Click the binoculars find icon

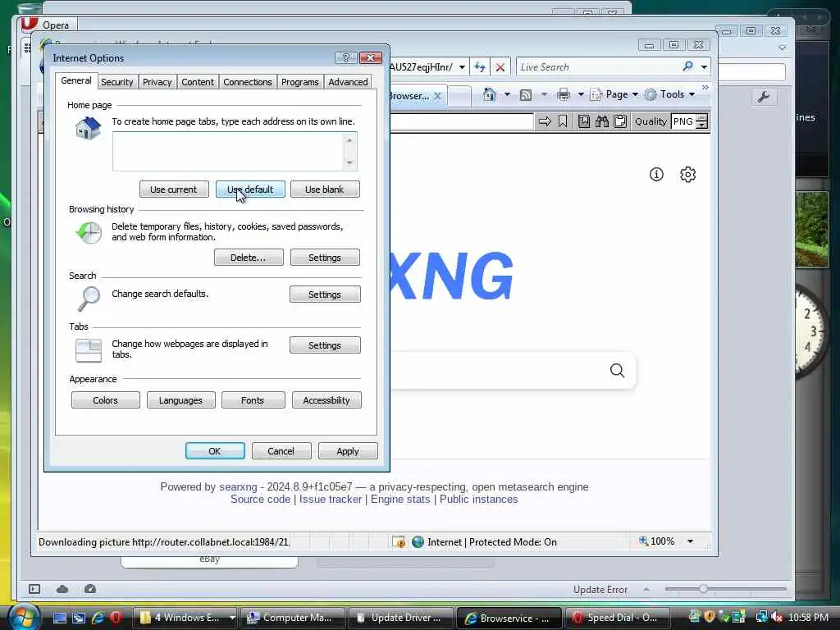pos(602,121)
